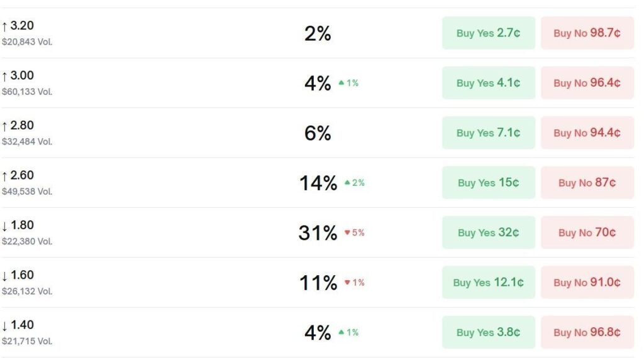Select Buy No 70¢ button
Screen dimensions: 644x358
click(x=587, y=232)
